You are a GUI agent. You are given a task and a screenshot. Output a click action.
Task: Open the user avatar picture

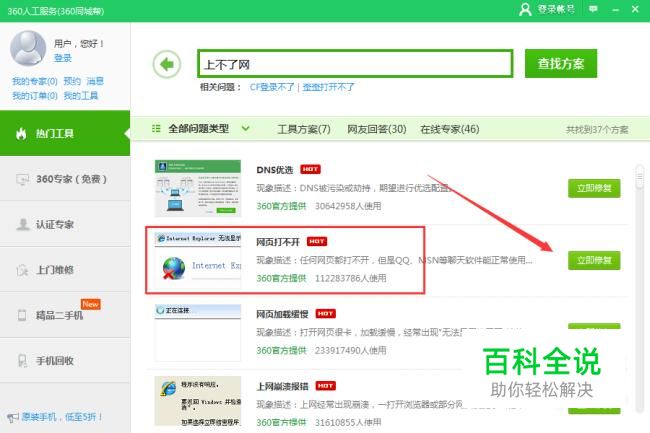click(28, 48)
